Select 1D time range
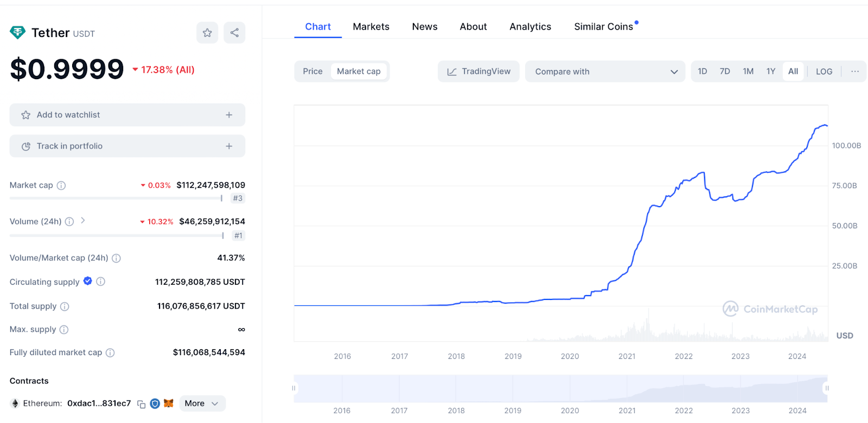The width and height of the screenshot is (868, 423). [x=703, y=71]
